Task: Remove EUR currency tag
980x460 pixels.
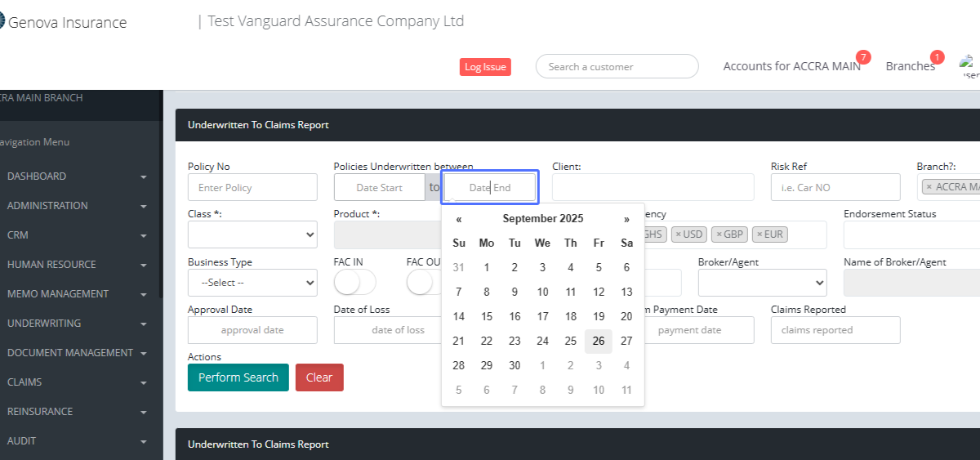Action: [760, 234]
